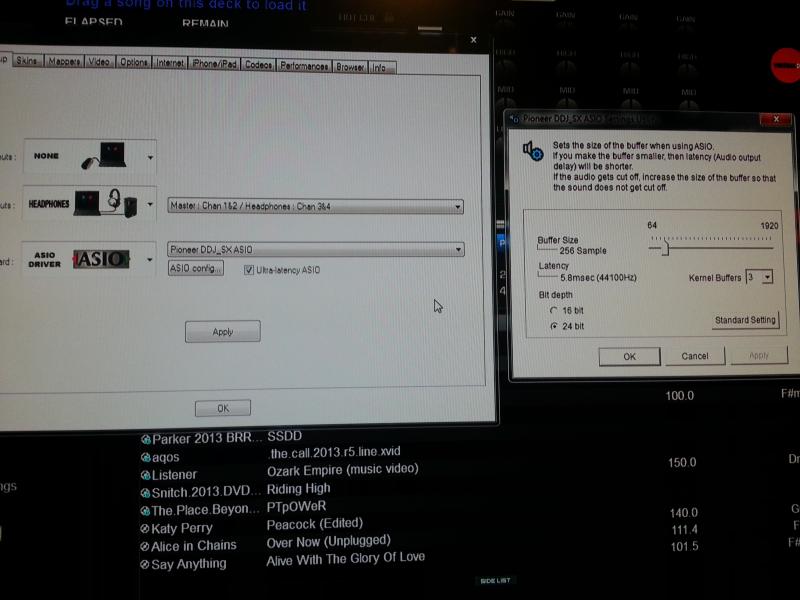Expand the Pioneer DDJ_SX ASIO device list
Screen dimensions: 800x600
[458, 249]
